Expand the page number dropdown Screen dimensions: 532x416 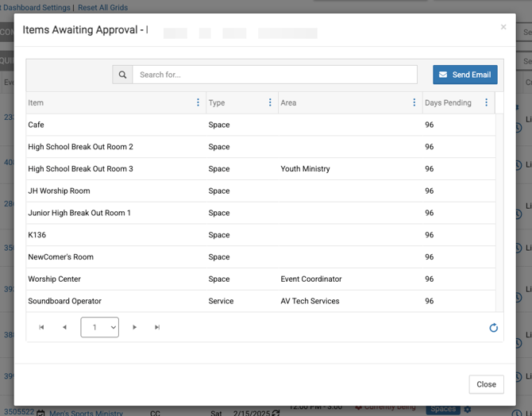click(100, 327)
